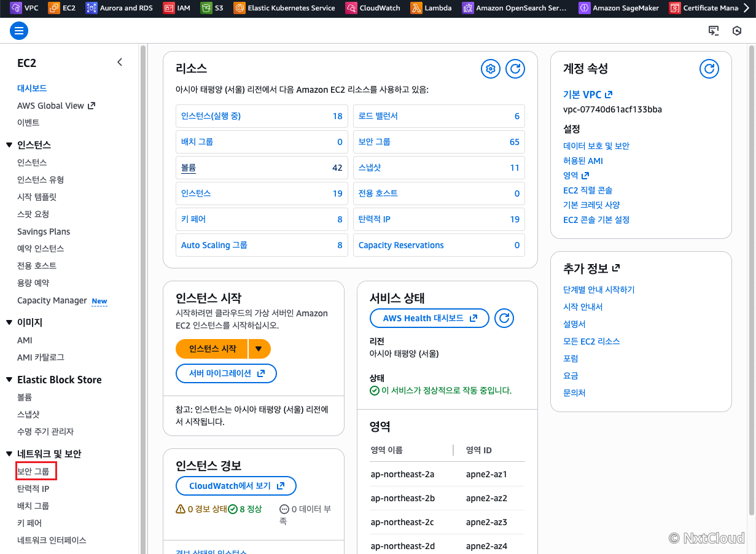Image resolution: width=756 pixels, height=554 pixels.
Task: Open the 단계별 안내 시작하기 link
Action: click(599, 289)
